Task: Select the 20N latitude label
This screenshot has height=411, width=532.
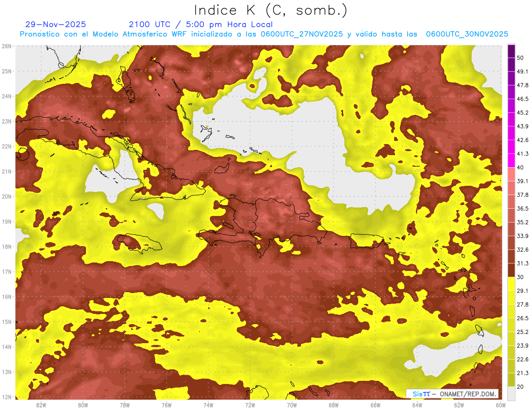Action: [7, 196]
